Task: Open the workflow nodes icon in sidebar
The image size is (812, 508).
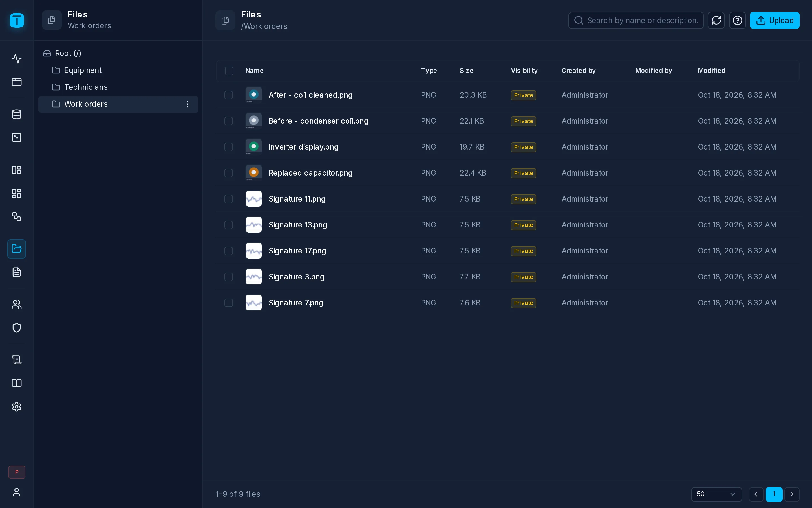Action: 16,216
